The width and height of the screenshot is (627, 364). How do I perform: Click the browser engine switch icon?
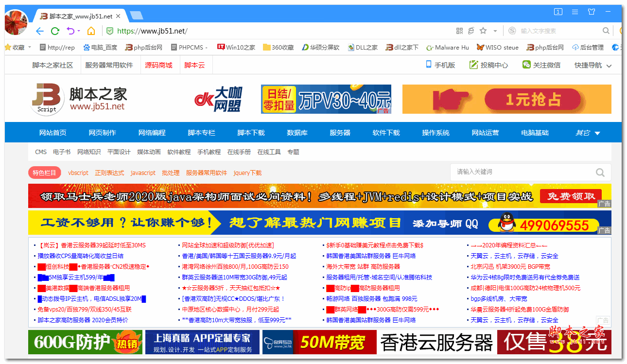click(471, 31)
